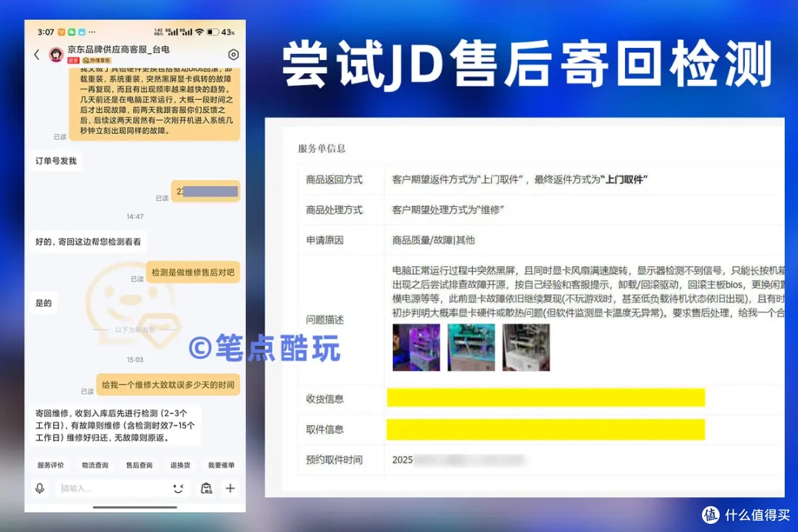Tap the 售后查询 quick action

tap(139, 465)
